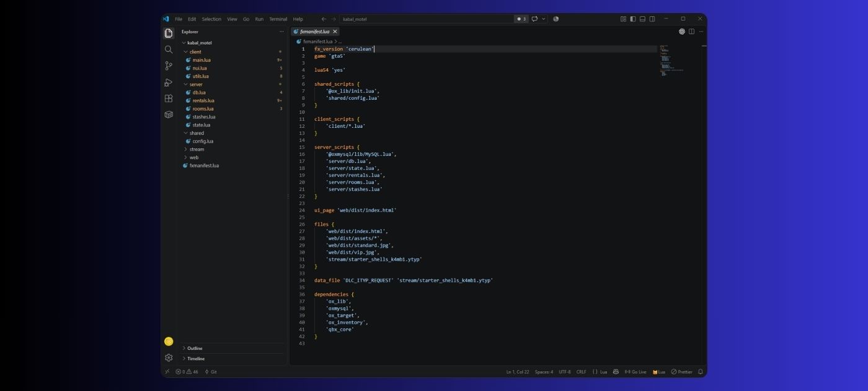Screen dimensions: 868x391
Task: Collapse the client folder
Action: 233,52
